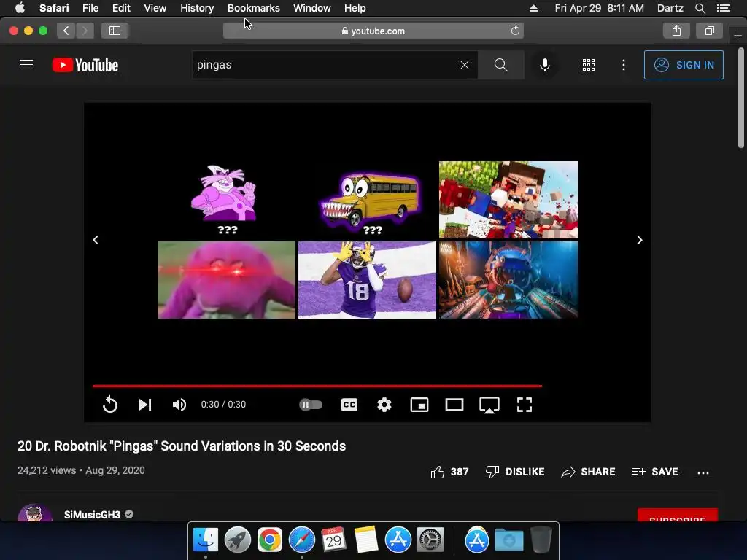Click the youtube.com address bar
The height and width of the screenshot is (560, 747).
click(373, 31)
